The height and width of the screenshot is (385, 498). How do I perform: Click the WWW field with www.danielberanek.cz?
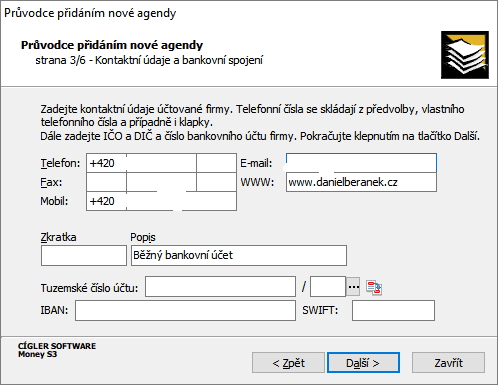click(361, 182)
